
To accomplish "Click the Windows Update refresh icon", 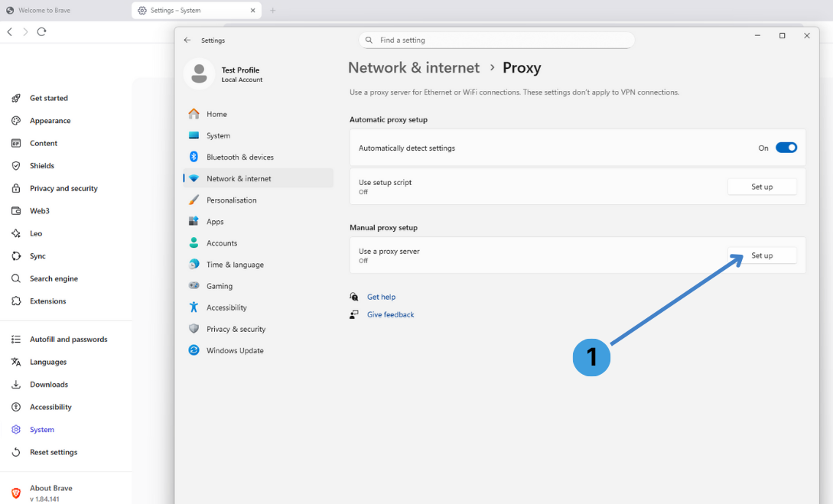I will coord(194,350).
